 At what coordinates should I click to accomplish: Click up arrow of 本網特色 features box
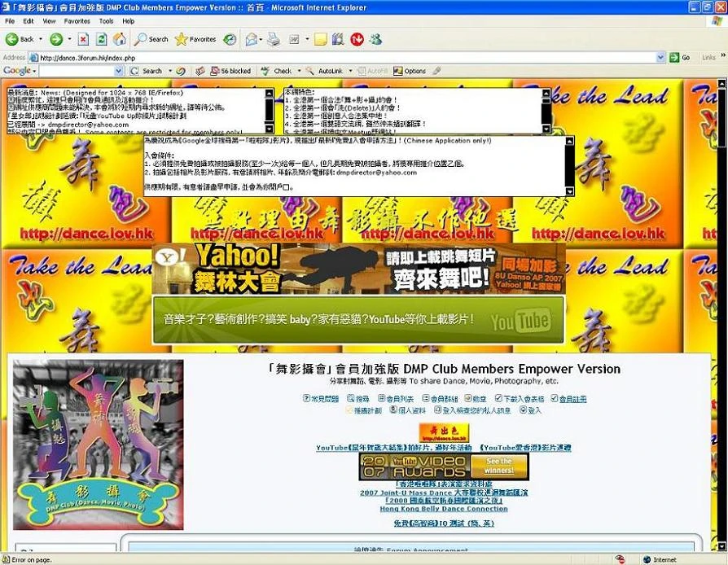coord(546,93)
